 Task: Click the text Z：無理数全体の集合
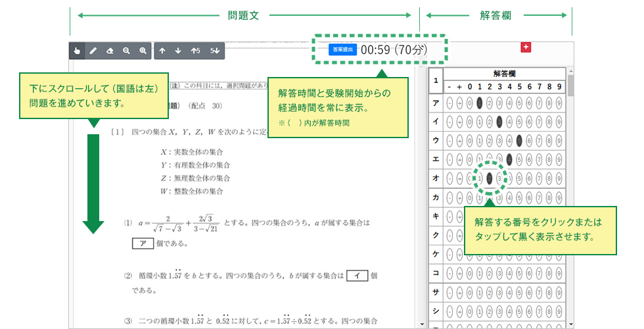[196, 178]
